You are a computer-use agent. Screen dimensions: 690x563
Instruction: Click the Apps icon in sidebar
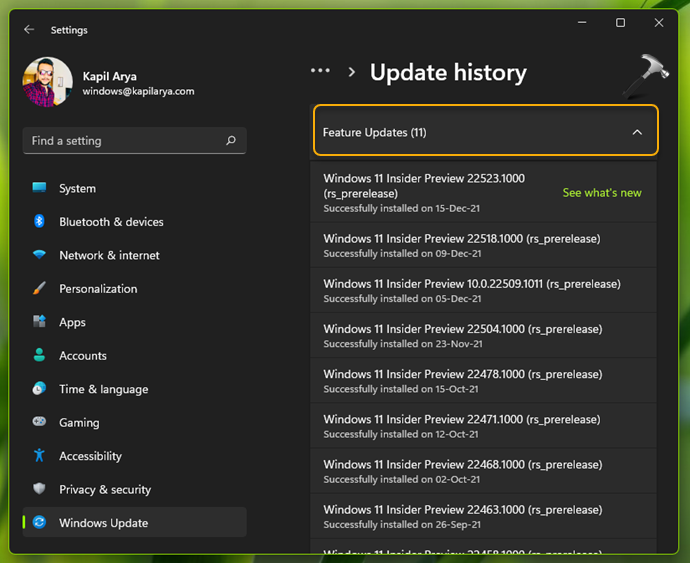tap(39, 322)
